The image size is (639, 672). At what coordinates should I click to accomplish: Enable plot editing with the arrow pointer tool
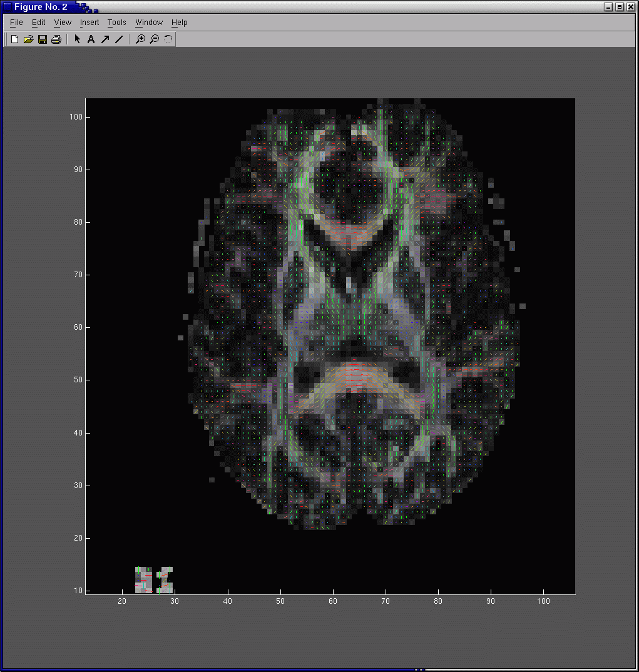(x=78, y=39)
